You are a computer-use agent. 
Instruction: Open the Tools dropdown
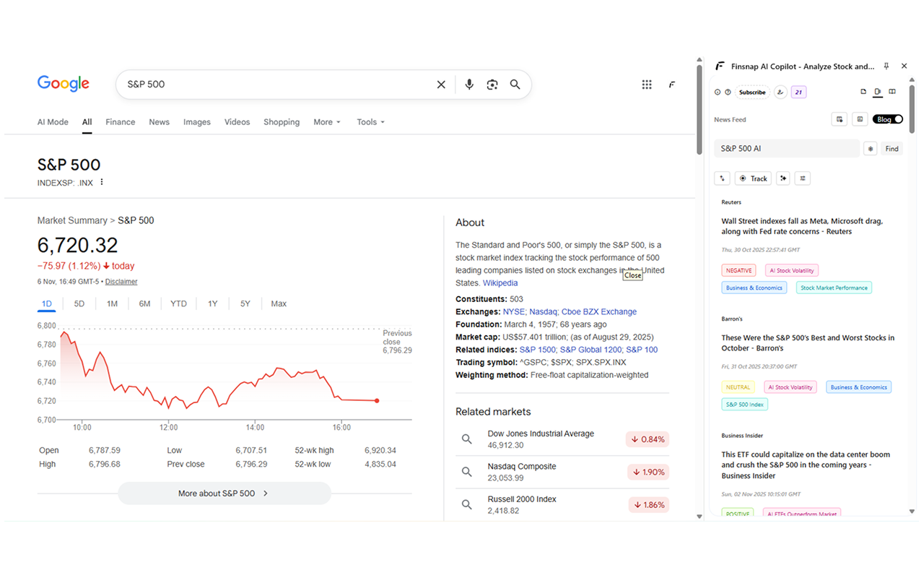[370, 122]
